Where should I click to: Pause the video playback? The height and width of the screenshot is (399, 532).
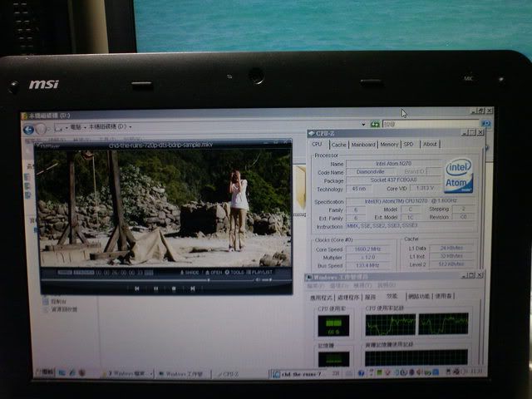155,288
